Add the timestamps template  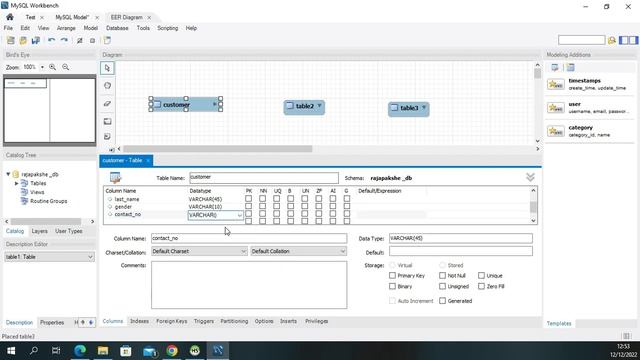(x=590, y=84)
